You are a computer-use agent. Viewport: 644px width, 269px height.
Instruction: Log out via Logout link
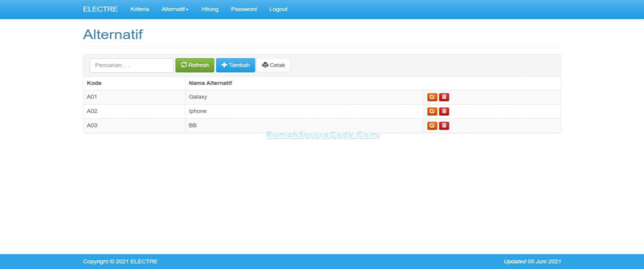coord(279,9)
